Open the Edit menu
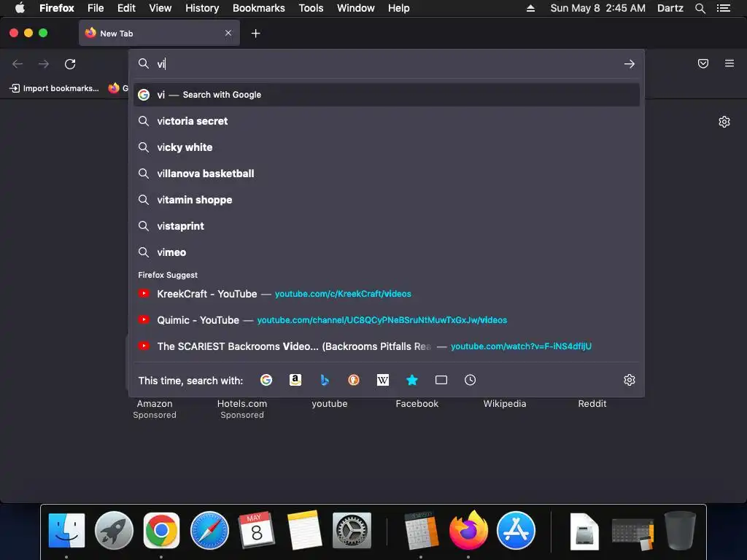This screenshot has height=560, width=747. 126,8
